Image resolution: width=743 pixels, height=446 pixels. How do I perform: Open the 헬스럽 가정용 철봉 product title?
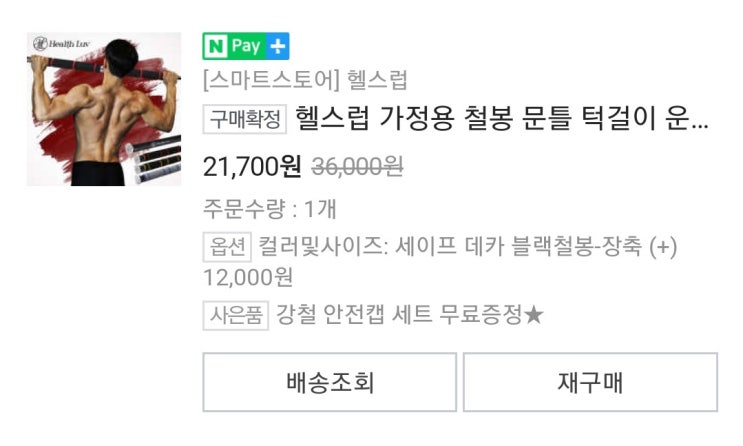pyautogui.click(x=501, y=118)
